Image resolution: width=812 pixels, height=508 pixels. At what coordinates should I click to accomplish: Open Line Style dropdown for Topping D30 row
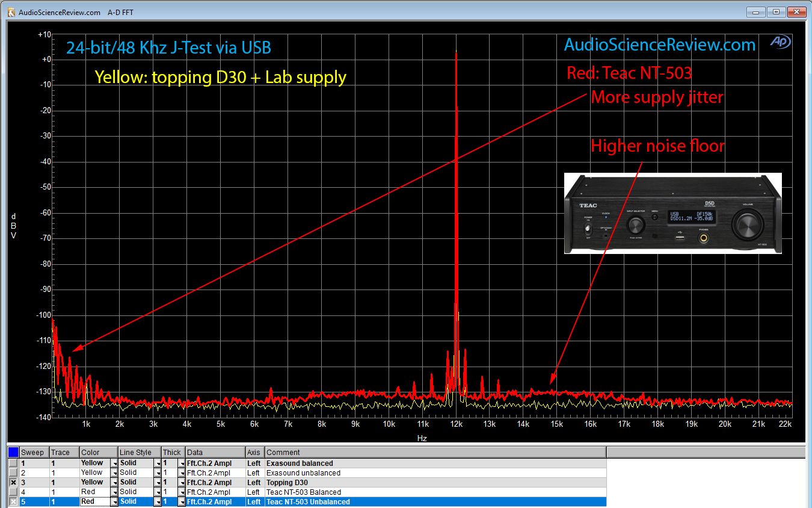click(x=158, y=483)
